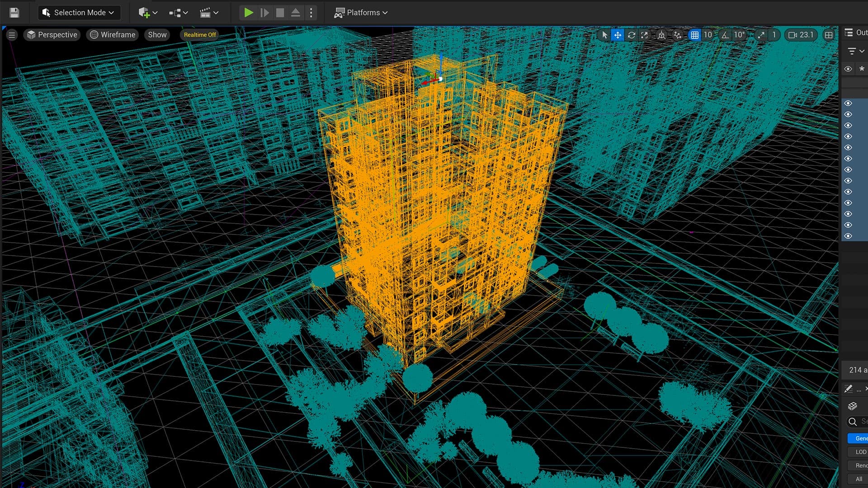Screen dimensions: 868x488
Task: Start Play in Editor with green arrow
Action: [x=248, y=13]
